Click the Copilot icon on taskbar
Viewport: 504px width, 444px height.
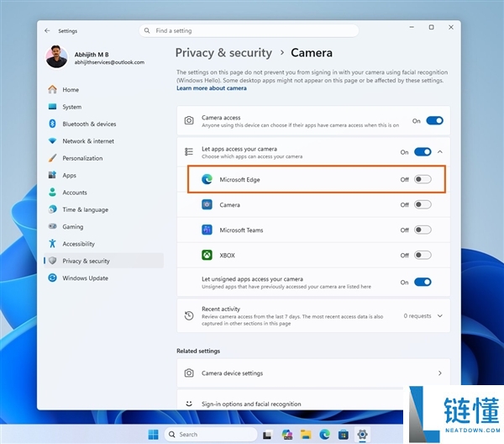(287, 435)
